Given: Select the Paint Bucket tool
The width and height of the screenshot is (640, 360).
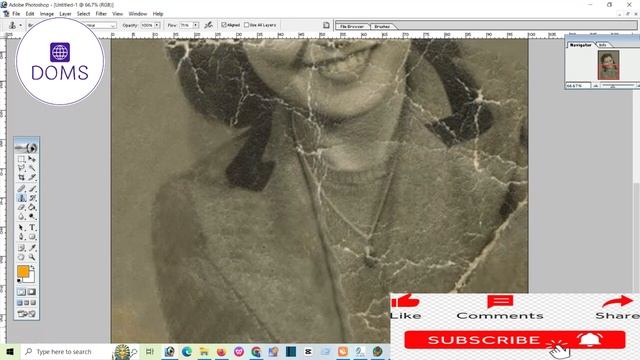Looking at the screenshot, I should [32, 207].
